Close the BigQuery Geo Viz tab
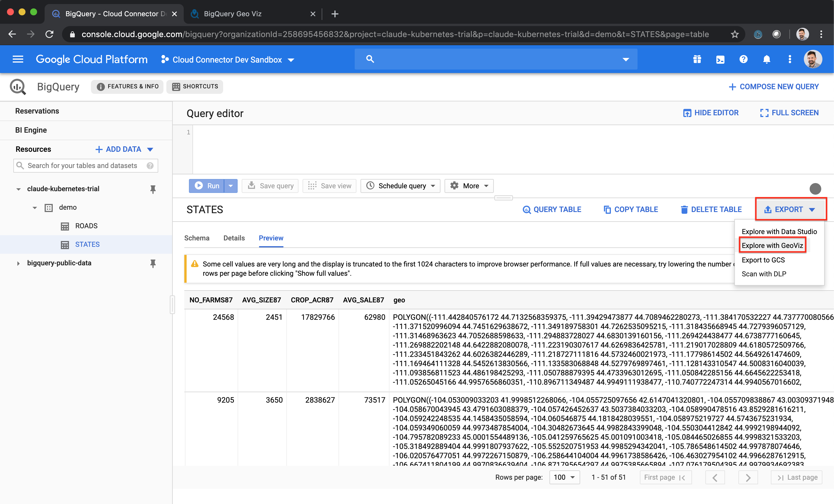Screen dimensions: 834x504 pos(313,14)
